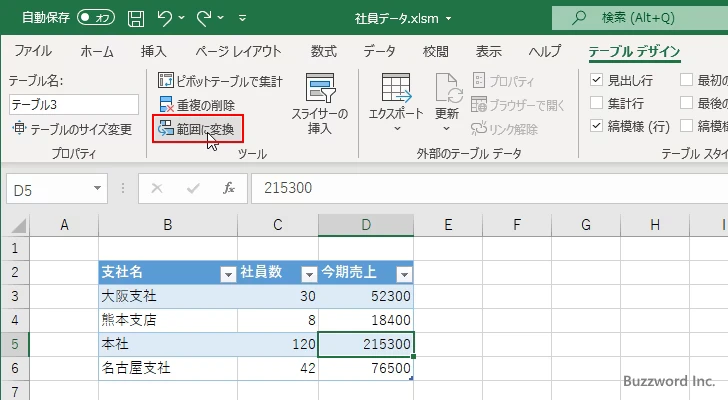Switch to the ヘルプ tab
The height and width of the screenshot is (400, 728).
(545, 51)
